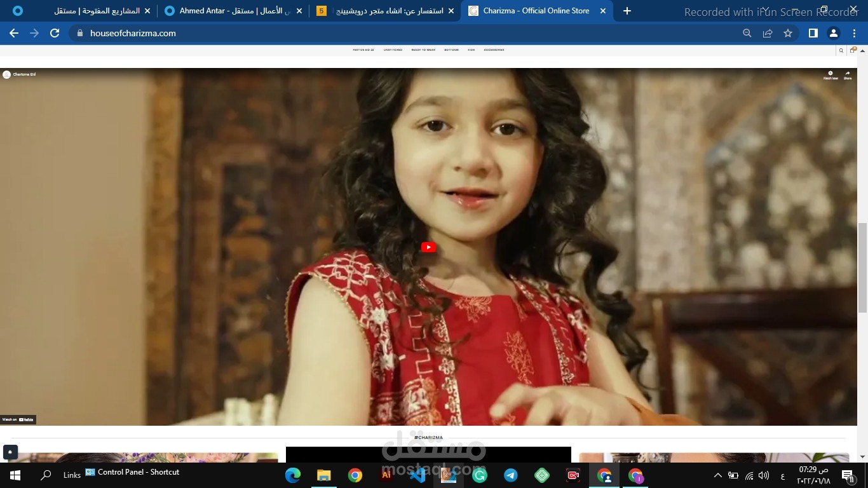Viewport: 868px width, 488px height.
Task: Open the shopping cart icon
Action: (x=853, y=50)
